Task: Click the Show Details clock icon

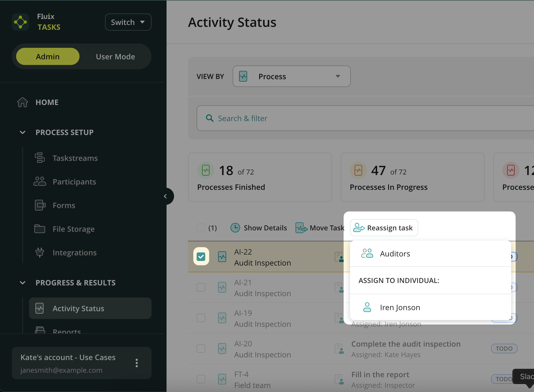Action: (235, 228)
